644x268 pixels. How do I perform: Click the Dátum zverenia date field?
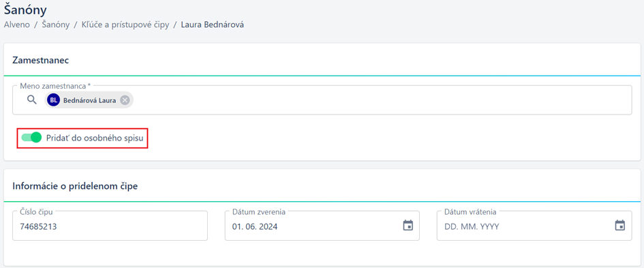[x=322, y=226]
